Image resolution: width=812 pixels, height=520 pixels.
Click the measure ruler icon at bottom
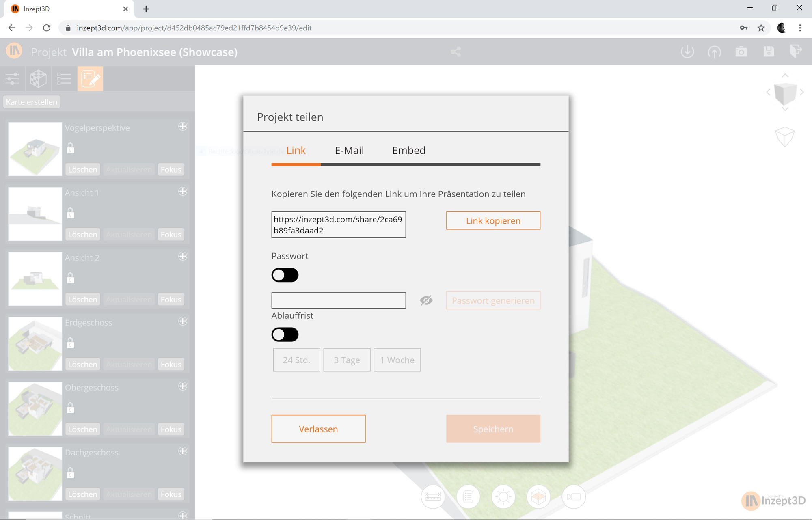pyautogui.click(x=433, y=496)
